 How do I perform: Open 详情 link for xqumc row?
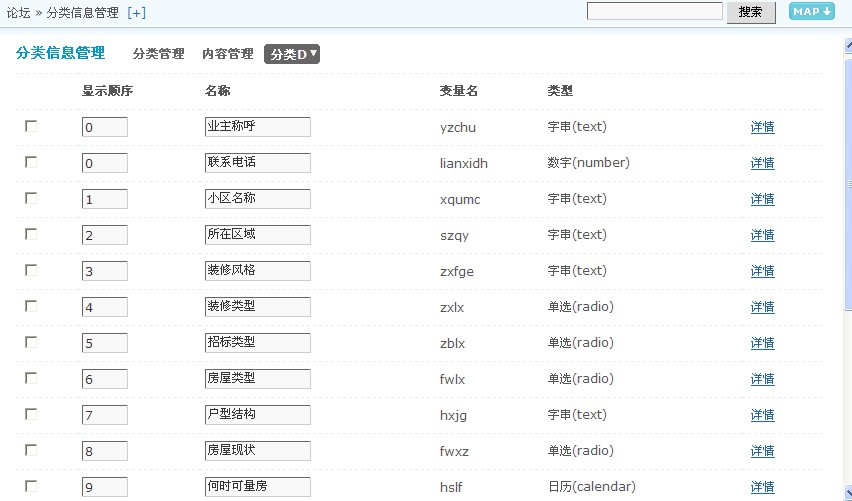(x=762, y=199)
